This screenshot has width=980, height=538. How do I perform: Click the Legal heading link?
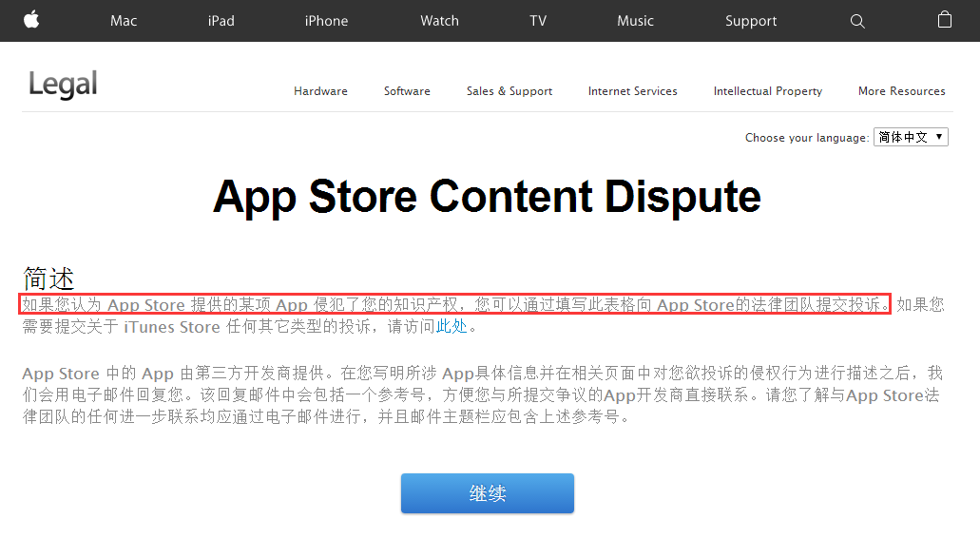click(63, 85)
